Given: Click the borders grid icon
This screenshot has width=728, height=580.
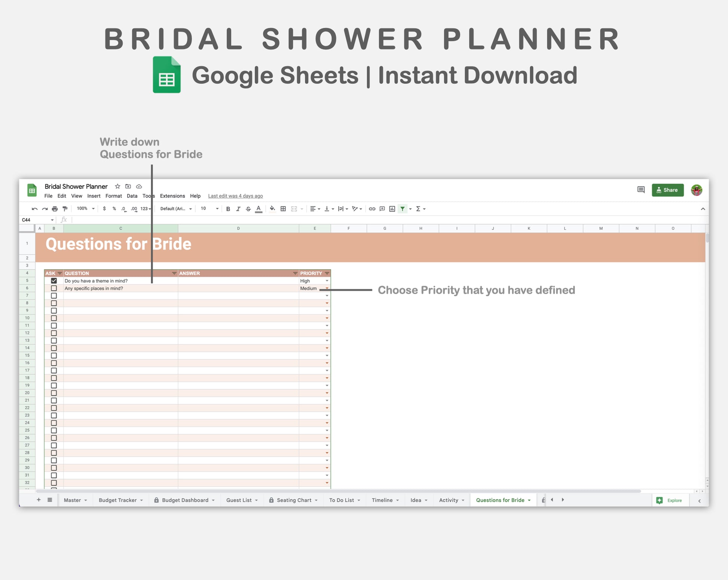Looking at the screenshot, I should (283, 209).
